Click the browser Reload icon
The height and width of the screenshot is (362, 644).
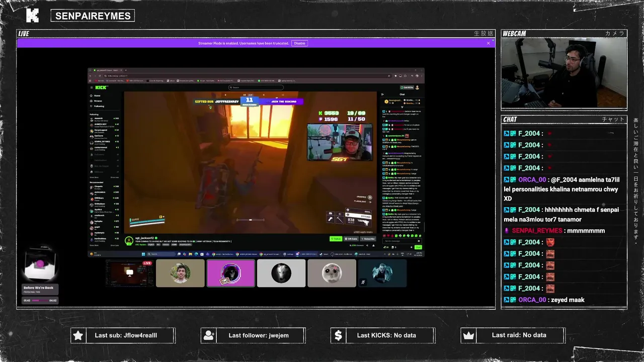(100, 76)
